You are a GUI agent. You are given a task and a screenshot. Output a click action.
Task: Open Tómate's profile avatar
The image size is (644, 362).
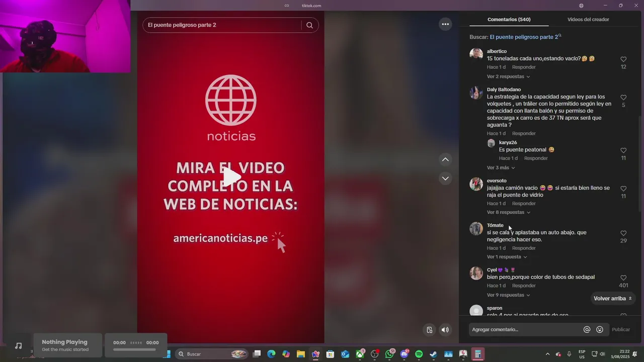(x=476, y=228)
